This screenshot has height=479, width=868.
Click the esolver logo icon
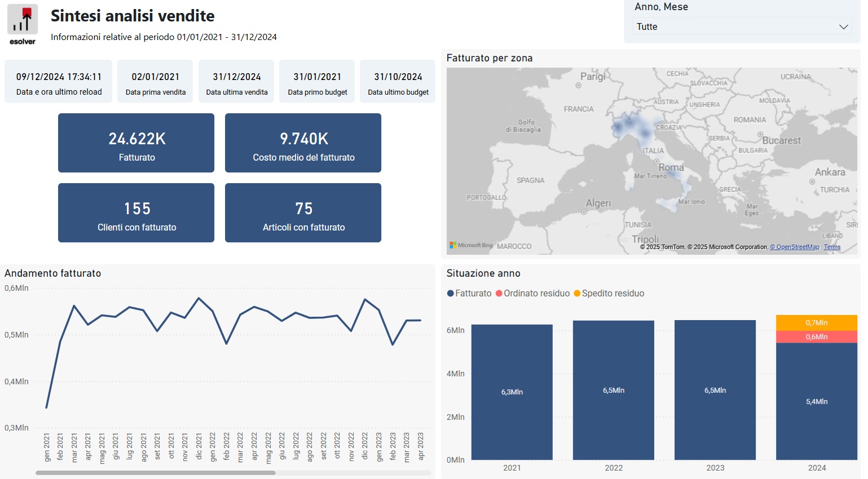(x=23, y=24)
